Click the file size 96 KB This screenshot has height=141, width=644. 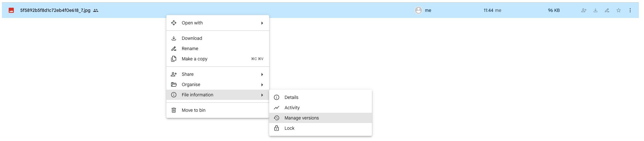pos(554,10)
